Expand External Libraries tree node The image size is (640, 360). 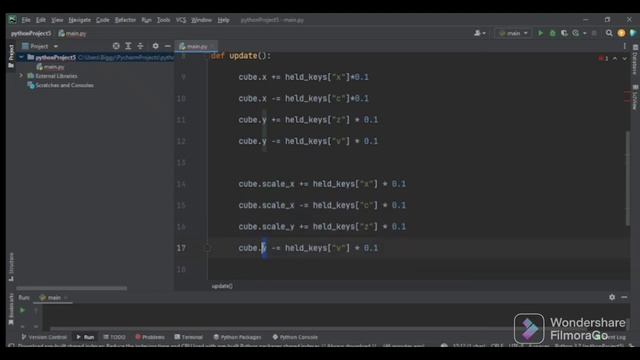[x=21, y=76]
